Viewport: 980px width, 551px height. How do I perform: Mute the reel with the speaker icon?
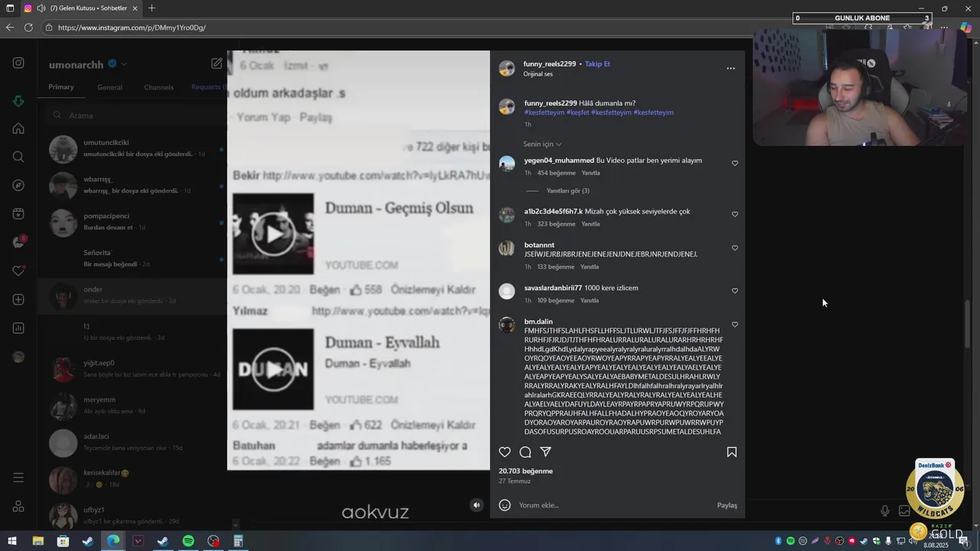pos(477,505)
